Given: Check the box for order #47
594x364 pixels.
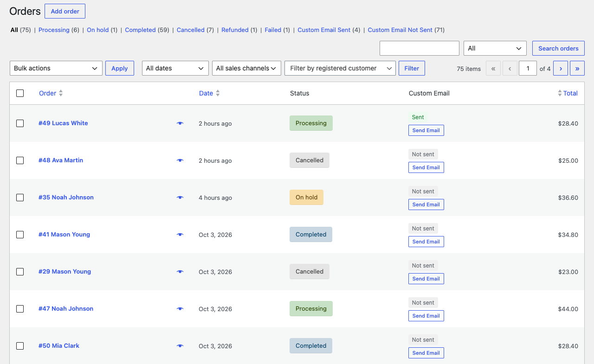Looking at the screenshot, I should click(x=20, y=309).
